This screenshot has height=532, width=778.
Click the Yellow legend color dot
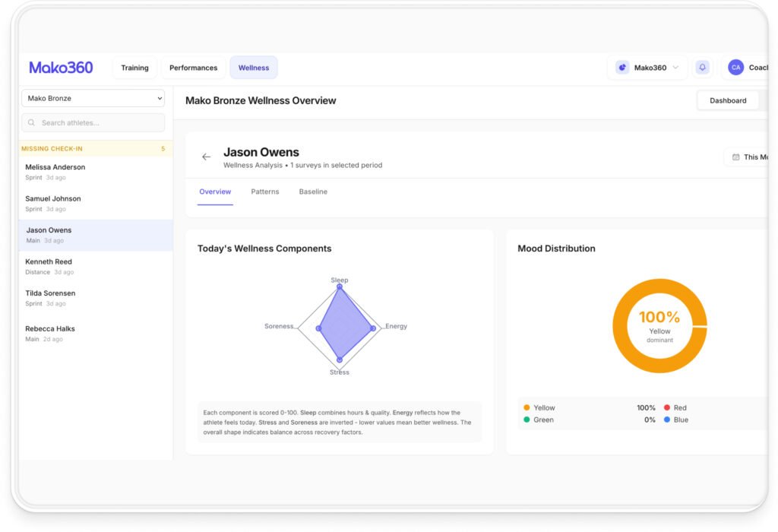tap(527, 408)
